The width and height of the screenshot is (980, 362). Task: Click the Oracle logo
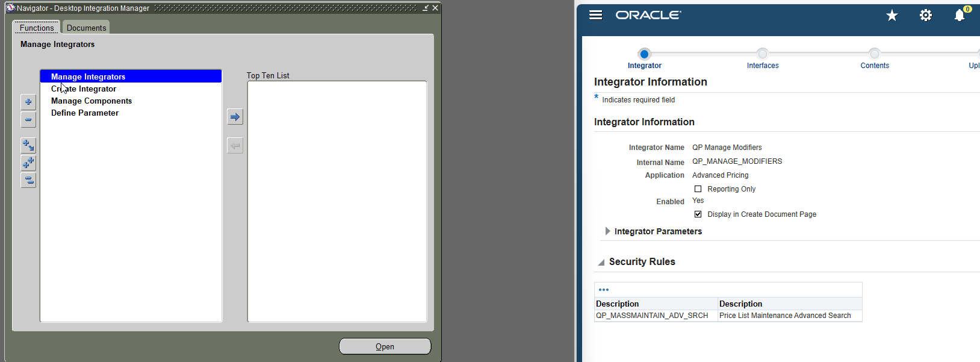[648, 15]
